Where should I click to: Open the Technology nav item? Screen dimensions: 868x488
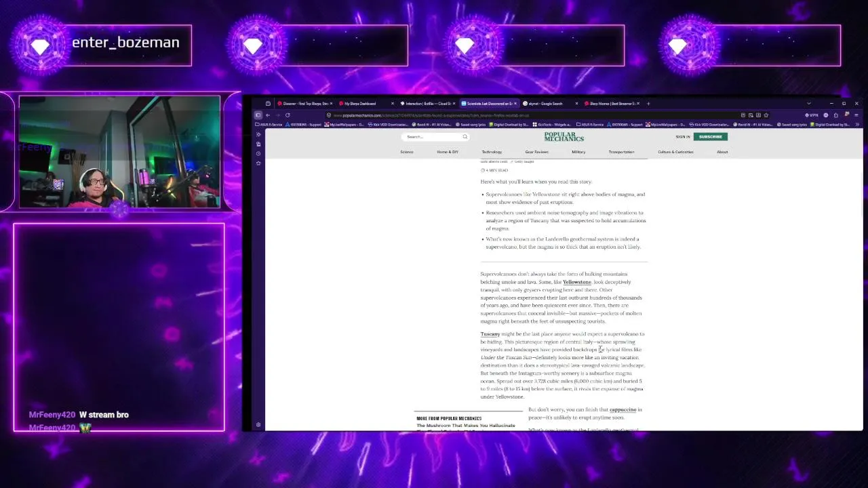pyautogui.click(x=492, y=152)
